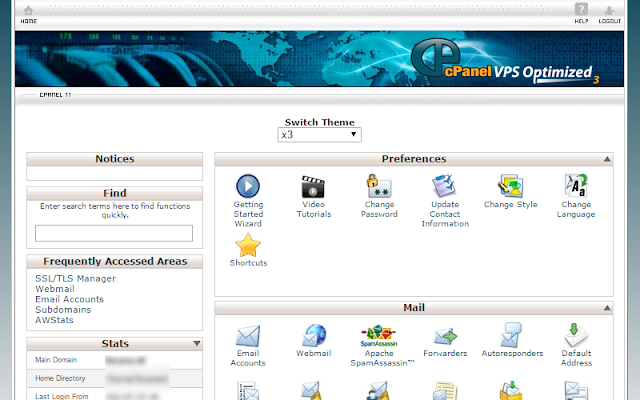Click the Video Tutorials label
Viewport: 640px width, 400px height.
click(313, 209)
